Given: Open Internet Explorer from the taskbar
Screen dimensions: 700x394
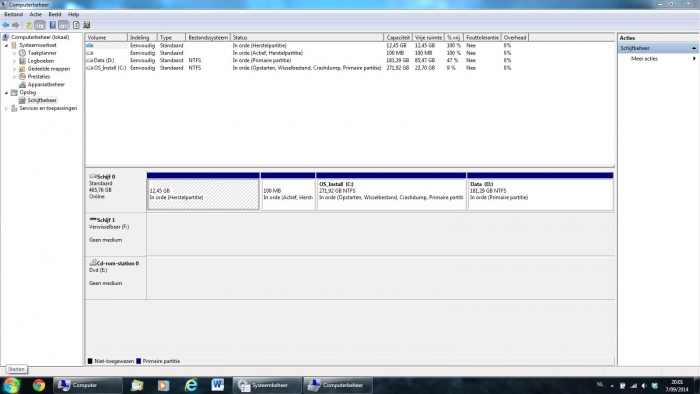Looking at the screenshot, I should coord(191,385).
